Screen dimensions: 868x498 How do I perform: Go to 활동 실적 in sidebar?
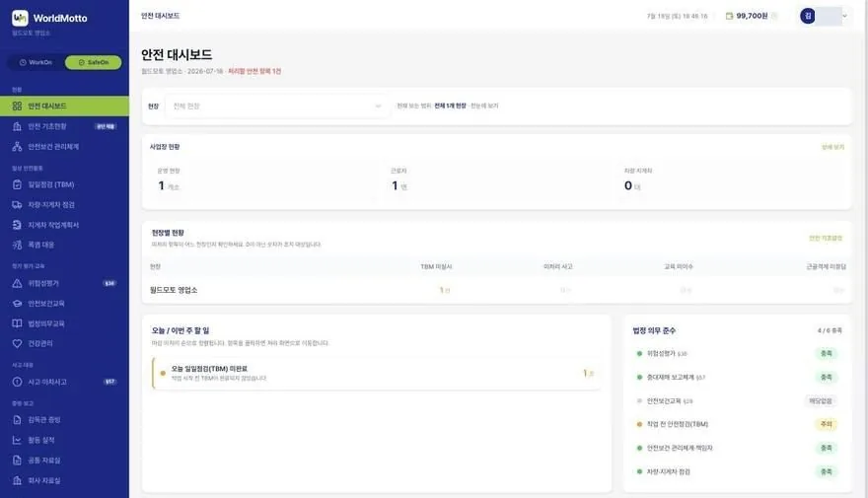64,440
